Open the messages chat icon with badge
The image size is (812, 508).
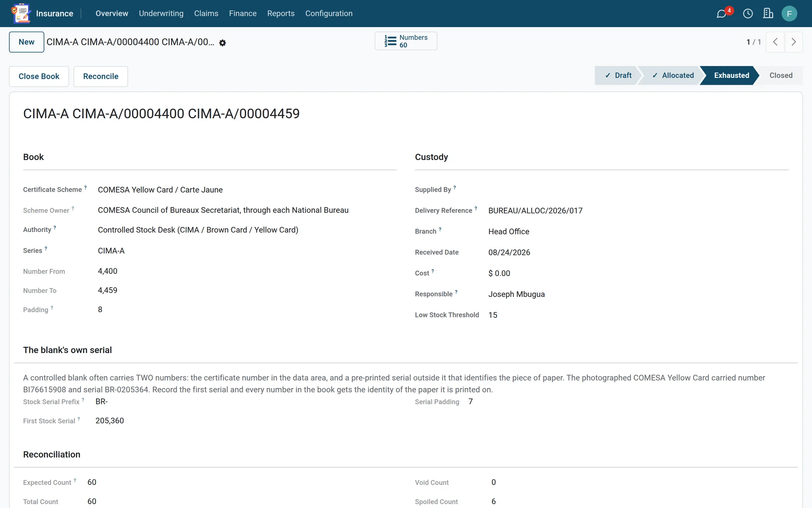pyautogui.click(x=722, y=14)
